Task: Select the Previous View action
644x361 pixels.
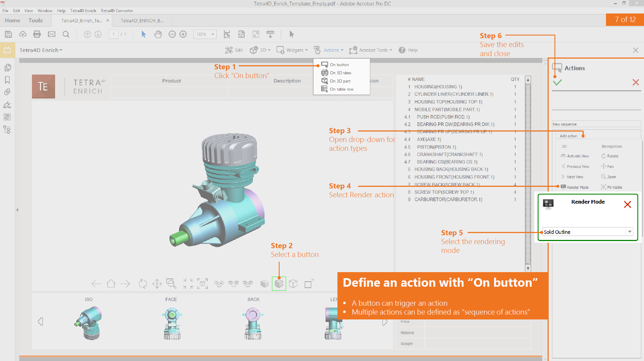Action: pyautogui.click(x=575, y=166)
